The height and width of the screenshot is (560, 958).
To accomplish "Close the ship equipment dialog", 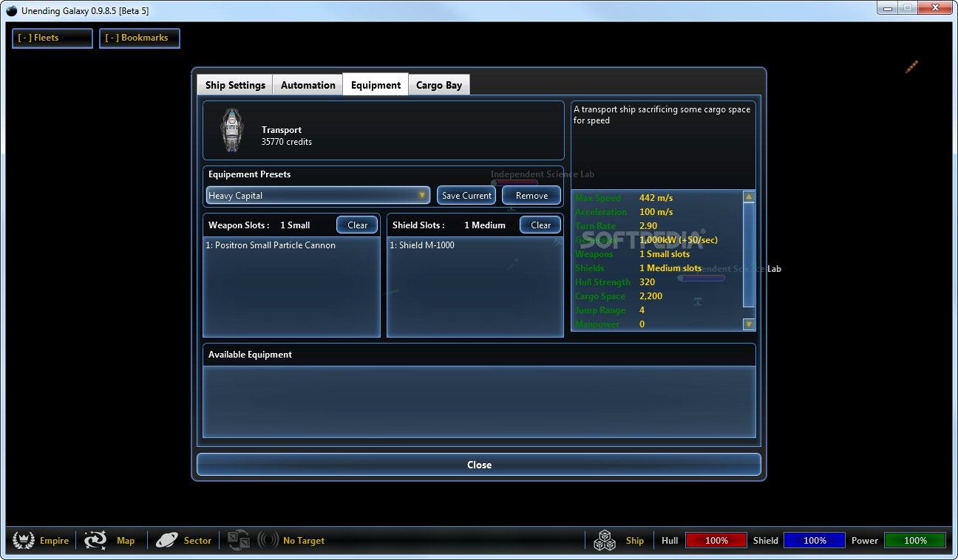I will [479, 465].
